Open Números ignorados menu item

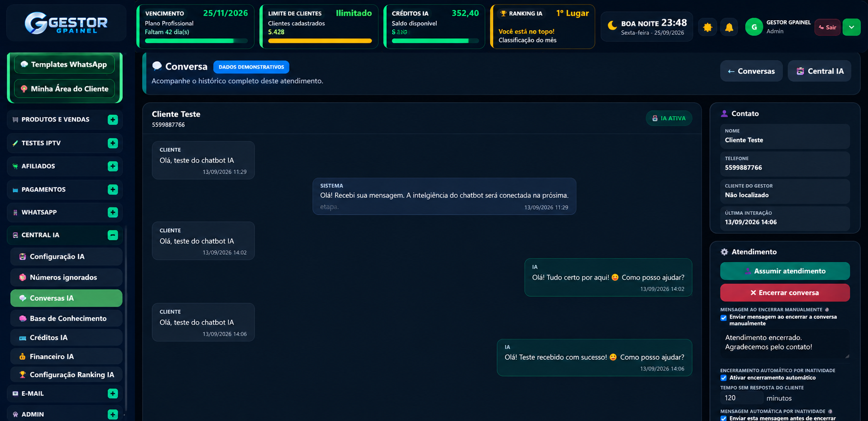pos(66,277)
